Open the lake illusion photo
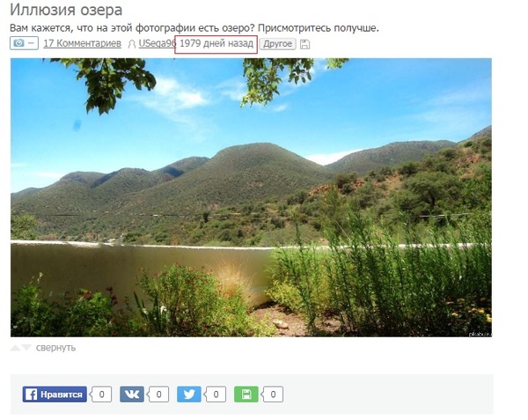 click(251, 197)
